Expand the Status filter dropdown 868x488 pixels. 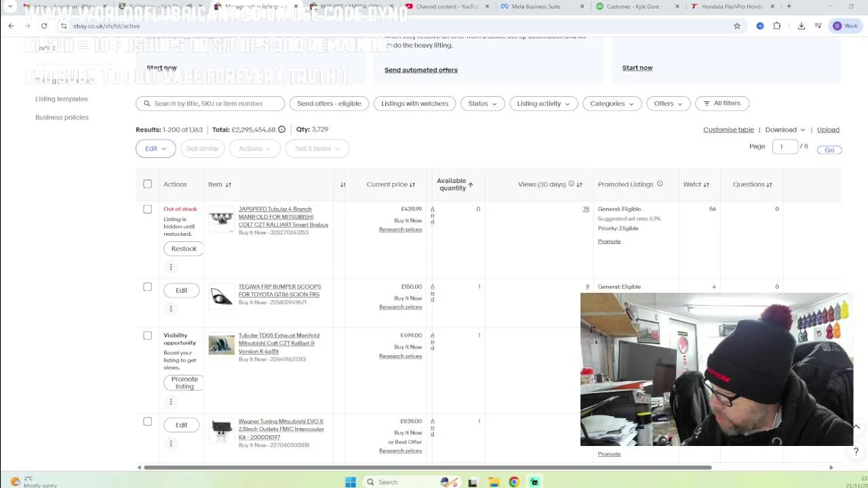coord(482,104)
